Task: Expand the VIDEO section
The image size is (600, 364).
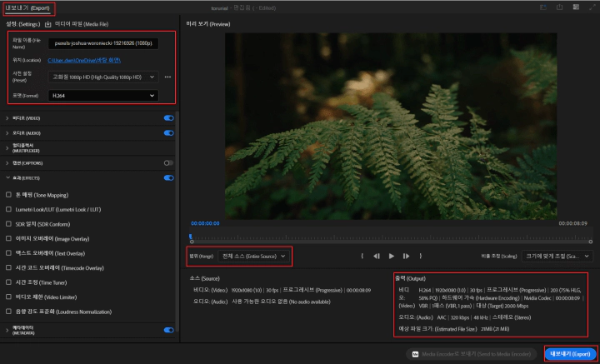Action: [x=7, y=118]
